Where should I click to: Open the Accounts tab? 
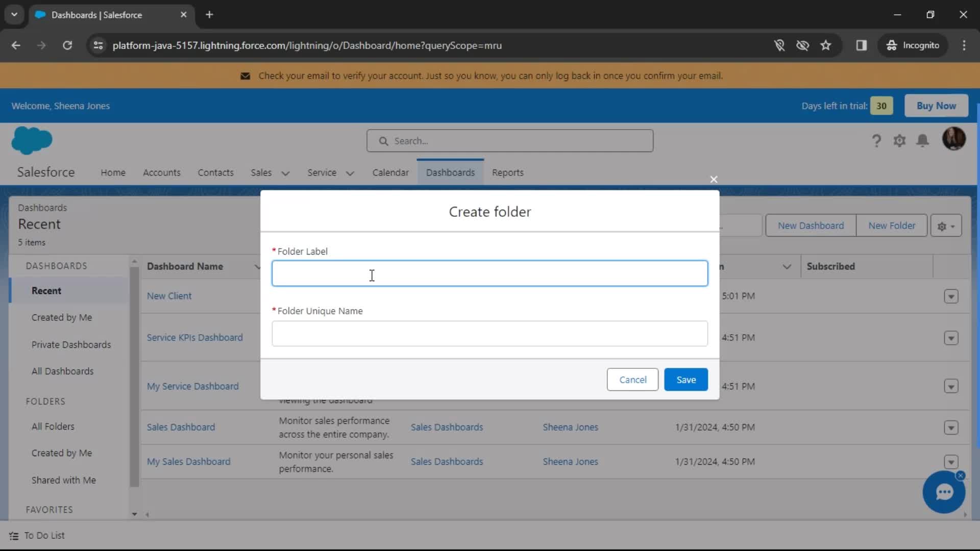click(161, 172)
